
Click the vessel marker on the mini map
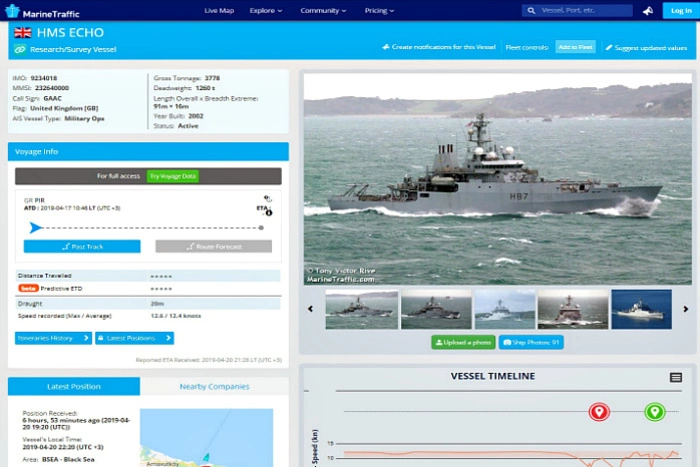[206, 457]
